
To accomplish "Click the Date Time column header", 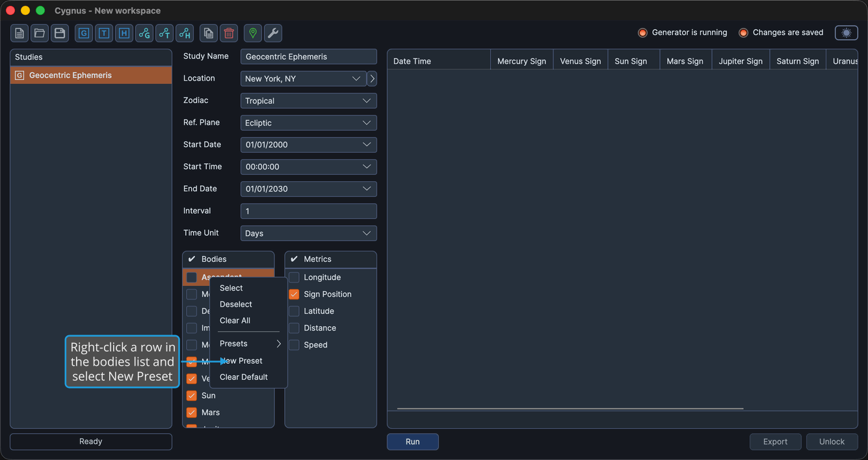I will point(439,61).
